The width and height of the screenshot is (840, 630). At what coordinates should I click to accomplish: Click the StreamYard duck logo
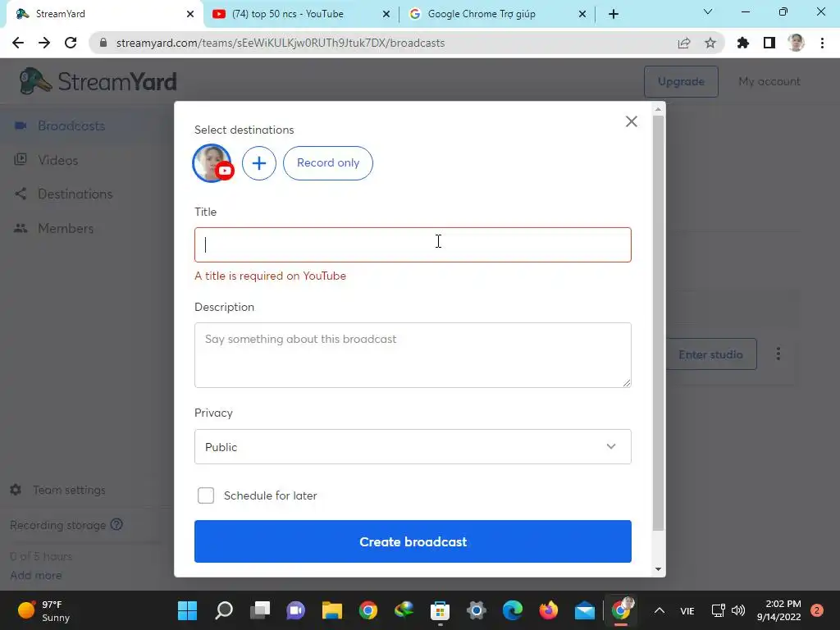pos(98,81)
